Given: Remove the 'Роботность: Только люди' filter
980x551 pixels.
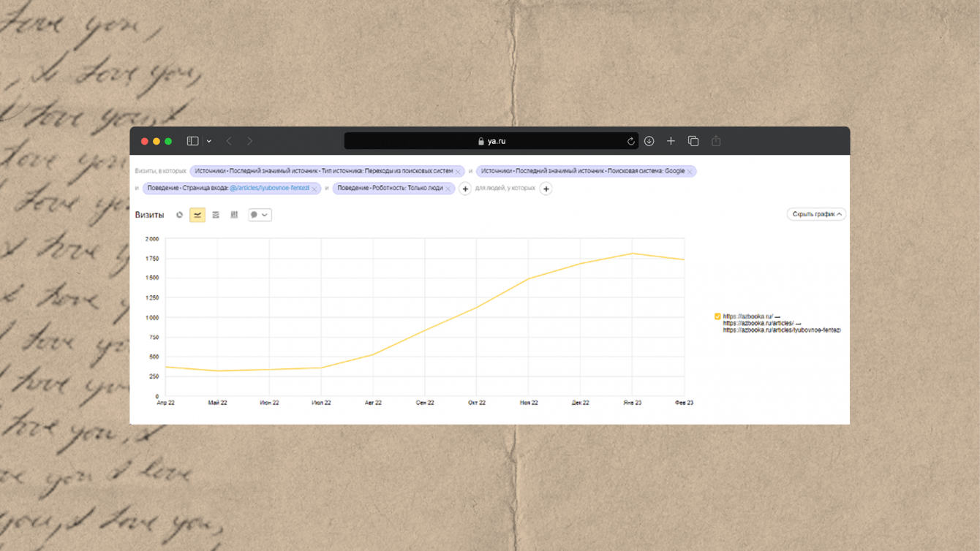Looking at the screenshot, I should [x=448, y=189].
